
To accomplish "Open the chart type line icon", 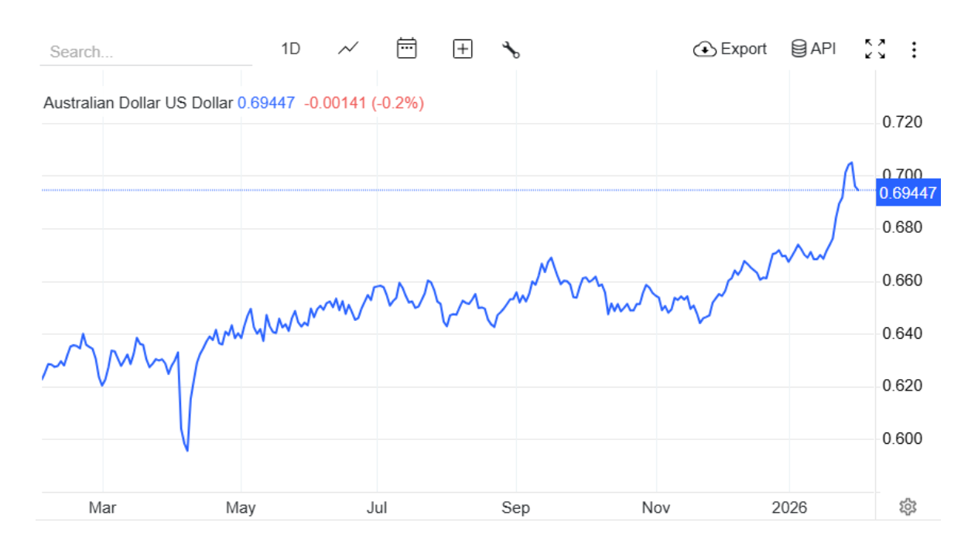I will pos(348,49).
